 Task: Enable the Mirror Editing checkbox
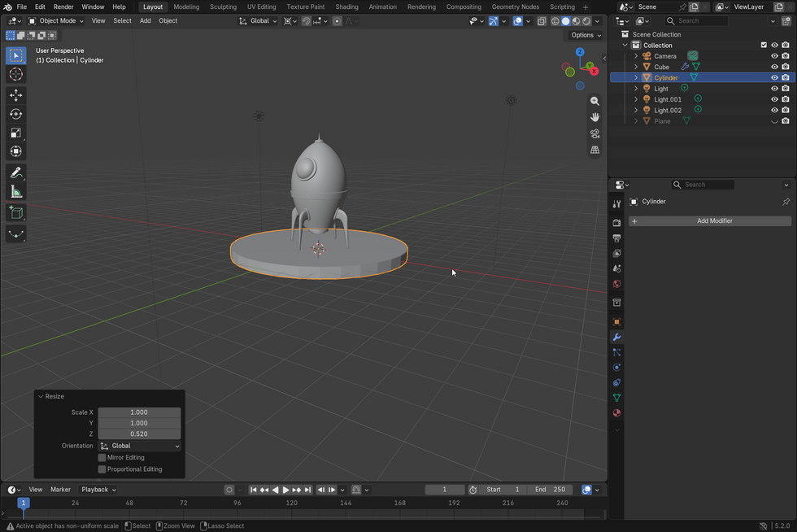click(102, 458)
